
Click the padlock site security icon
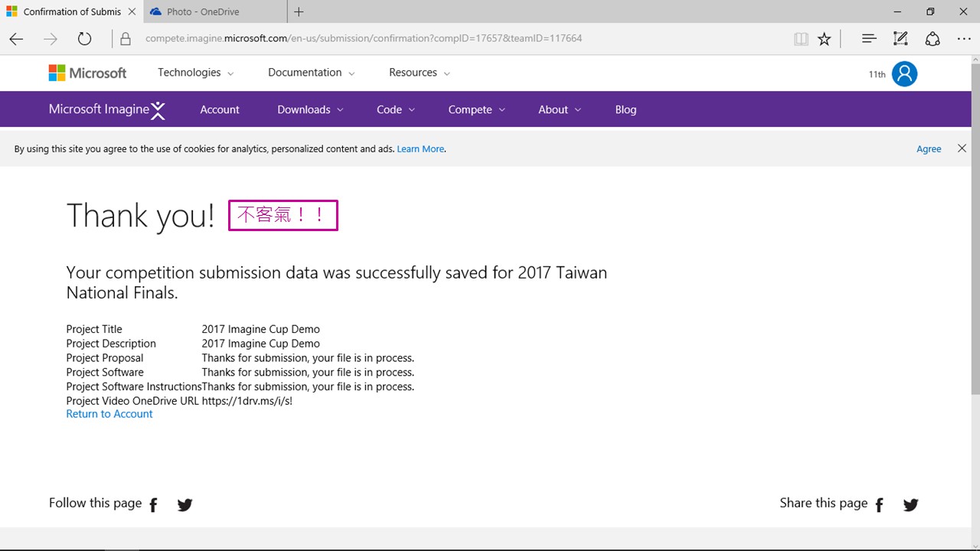tap(126, 39)
